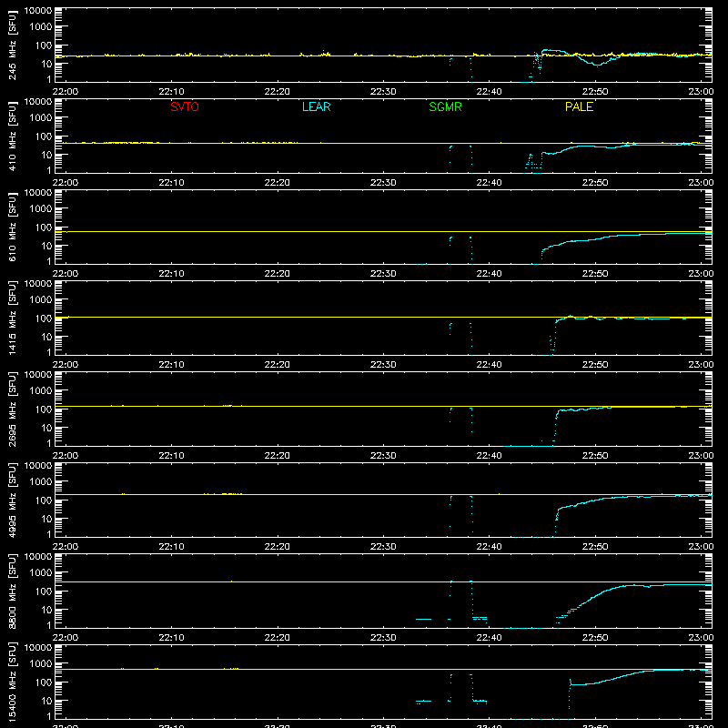Viewport: 728px width, 728px height.
Task: Click the 22:40 tick under the 8800 MHz plot
Action: click(489, 638)
